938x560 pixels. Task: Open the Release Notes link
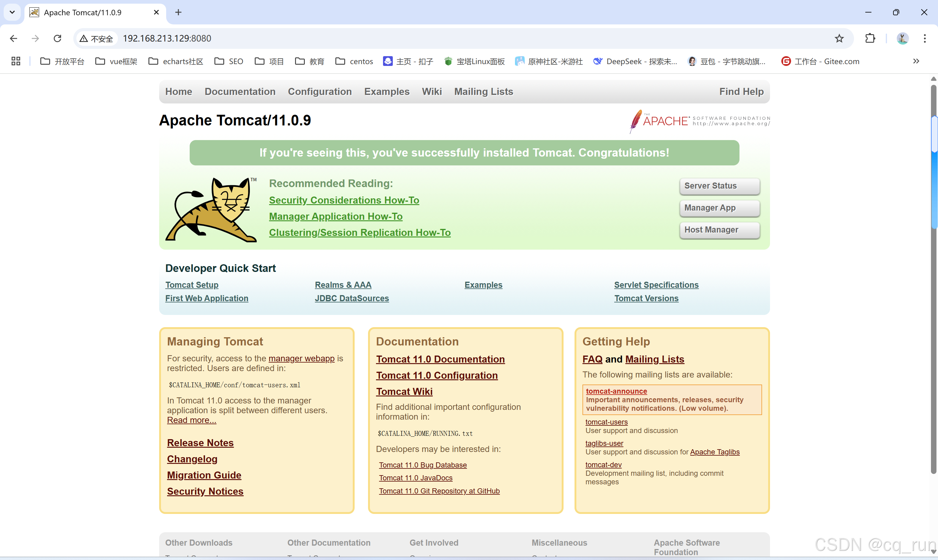[200, 443]
